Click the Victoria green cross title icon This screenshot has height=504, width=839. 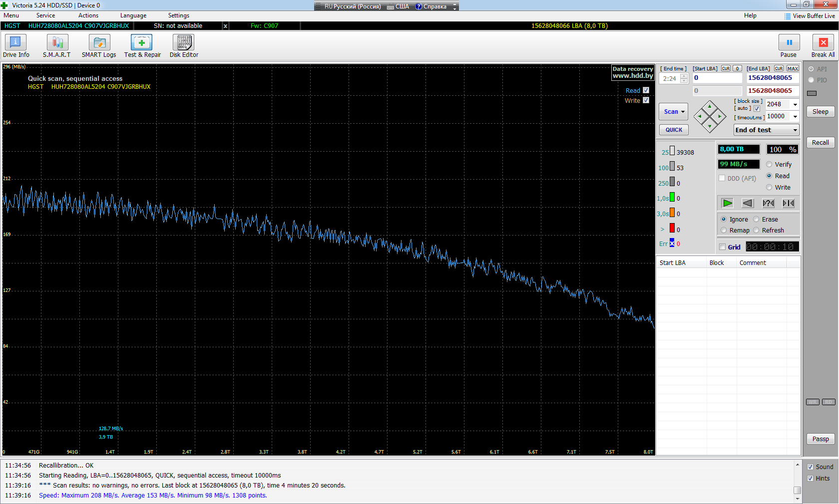coord(4,5)
